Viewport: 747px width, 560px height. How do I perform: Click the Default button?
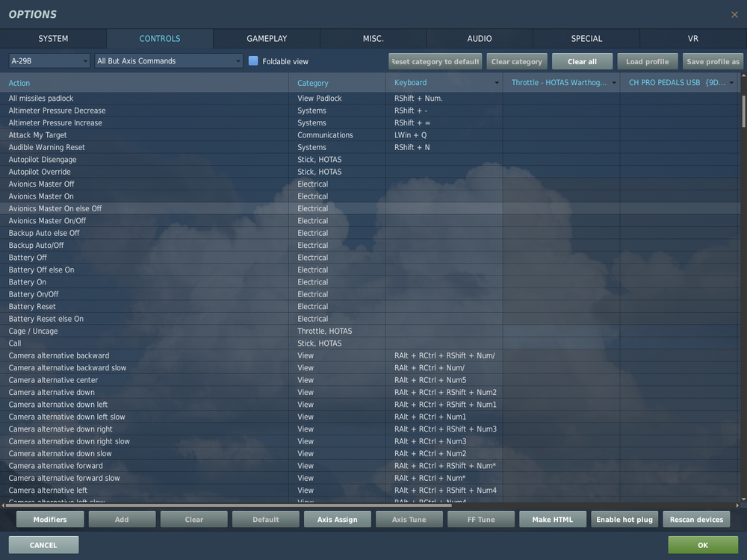(266, 520)
